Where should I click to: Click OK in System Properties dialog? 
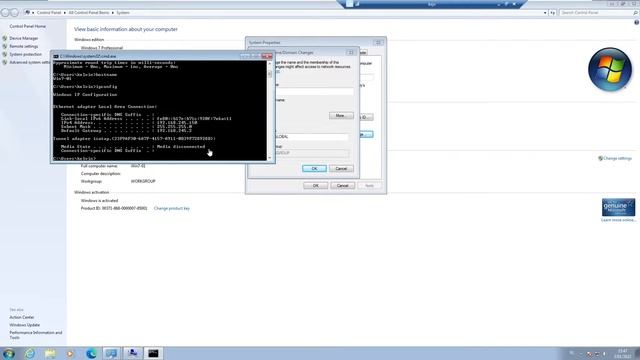316,186
